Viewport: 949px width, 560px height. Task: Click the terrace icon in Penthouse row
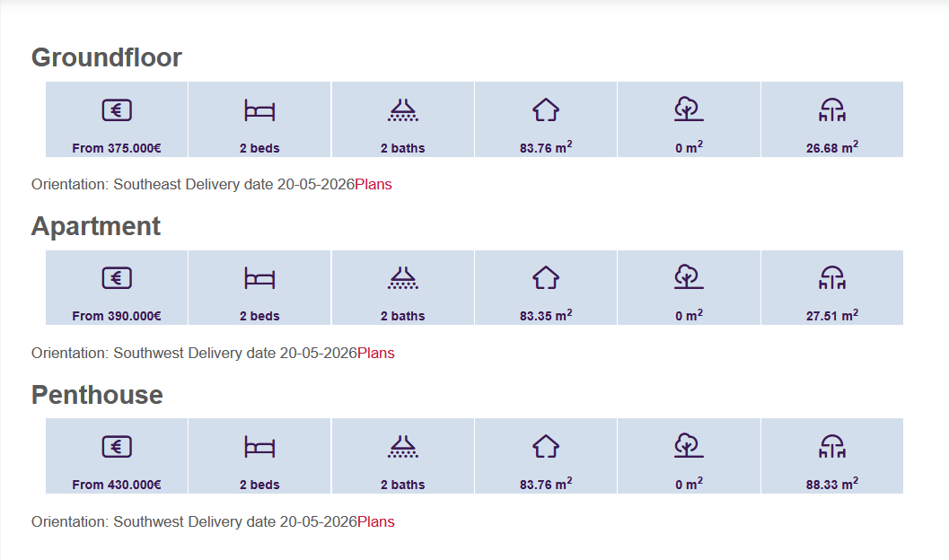click(x=832, y=447)
